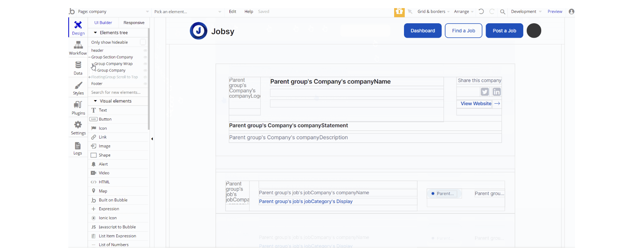Click the orange gift icon

tap(399, 12)
